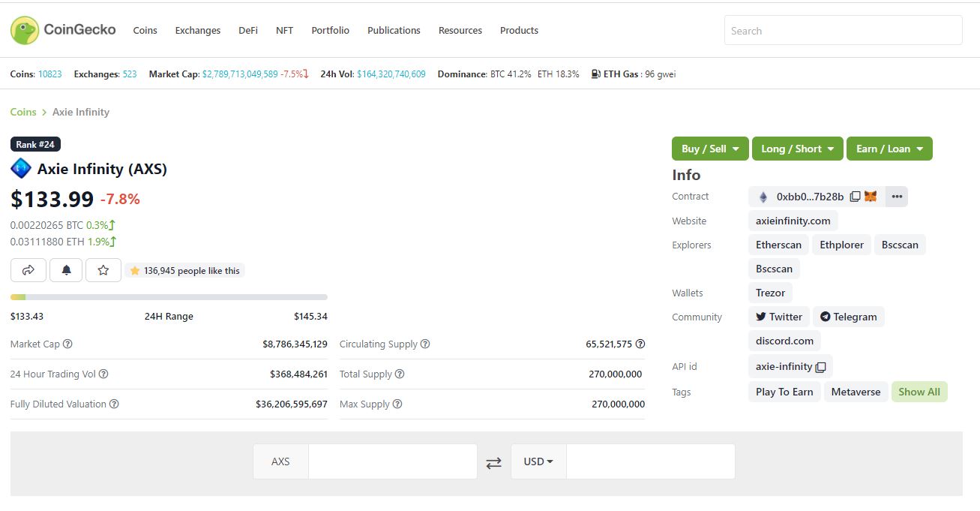The height and width of the screenshot is (511, 980).
Task: Click the exchanges count 523 link
Action: click(x=130, y=74)
